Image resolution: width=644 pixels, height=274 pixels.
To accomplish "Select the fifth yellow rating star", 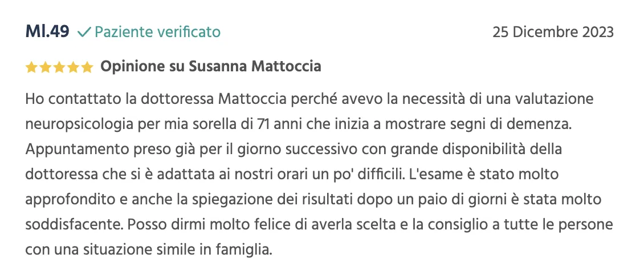I will click(88, 67).
